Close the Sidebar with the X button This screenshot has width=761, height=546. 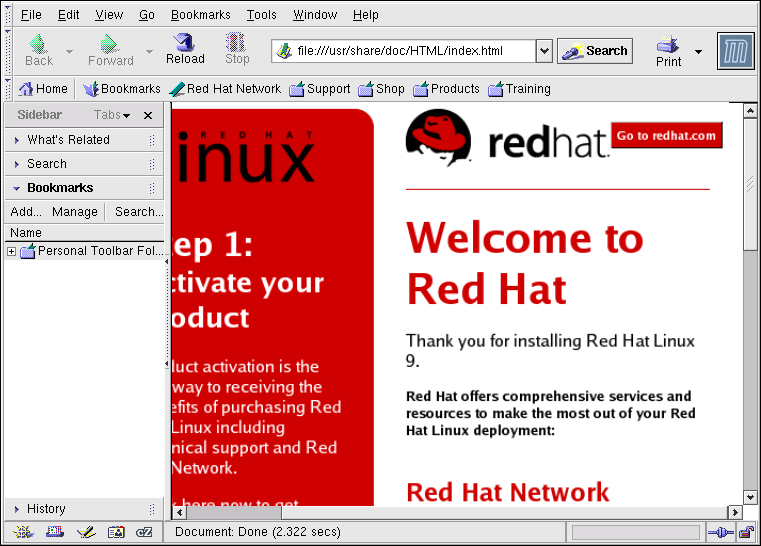point(148,116)
